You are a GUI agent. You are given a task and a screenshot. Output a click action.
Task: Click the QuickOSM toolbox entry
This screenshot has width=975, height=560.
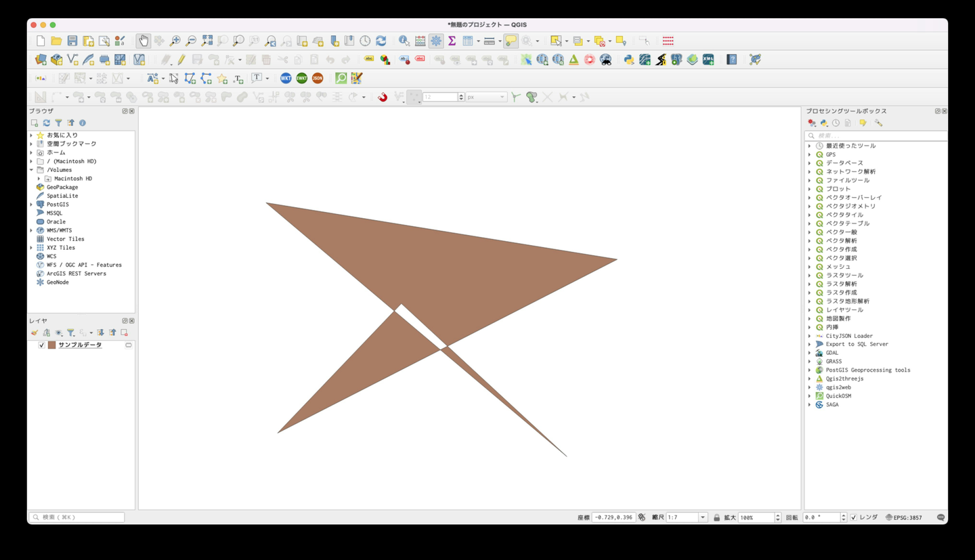(x=838, y=396)
